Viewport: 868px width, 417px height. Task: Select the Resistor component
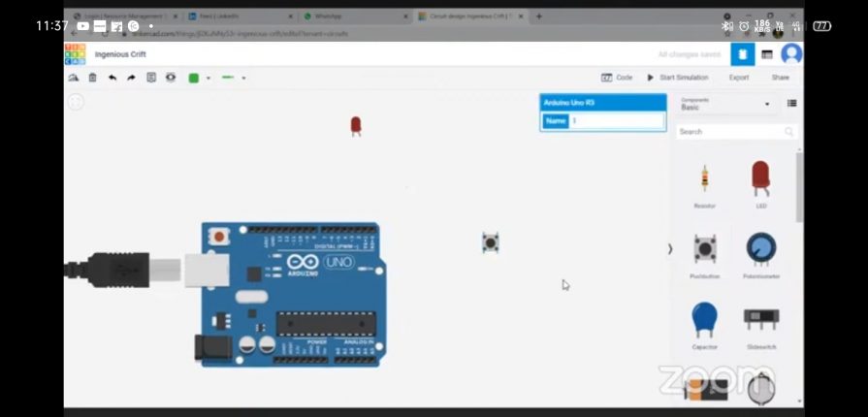coord(705,185)
